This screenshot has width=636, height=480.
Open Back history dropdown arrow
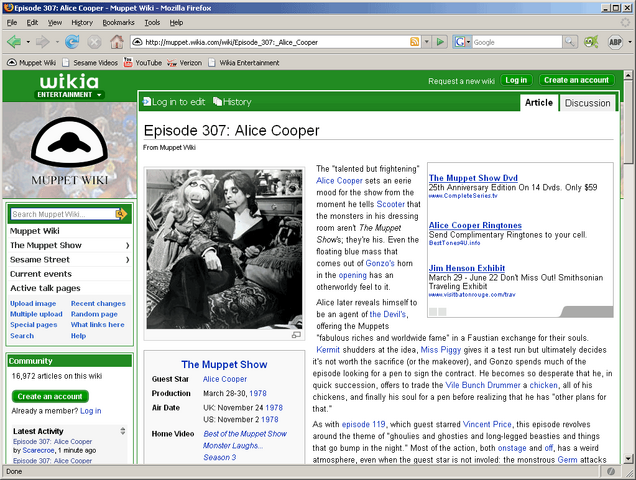(x=28, y=42)
